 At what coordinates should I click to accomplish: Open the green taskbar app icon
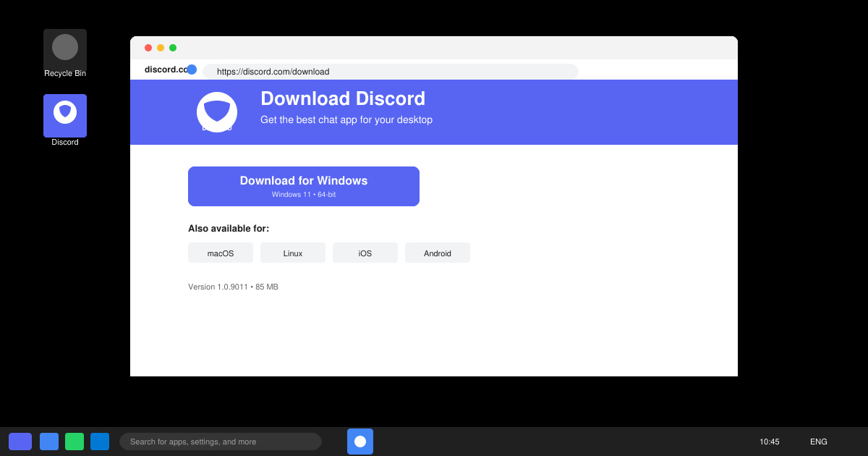[x=75, y=442]
